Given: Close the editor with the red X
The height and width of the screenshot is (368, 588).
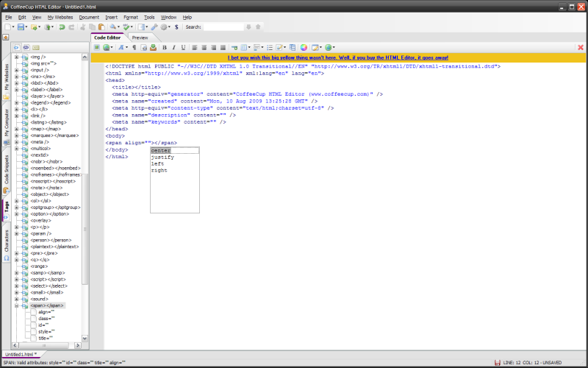Looking at the screenshot, I should (581, 47).
